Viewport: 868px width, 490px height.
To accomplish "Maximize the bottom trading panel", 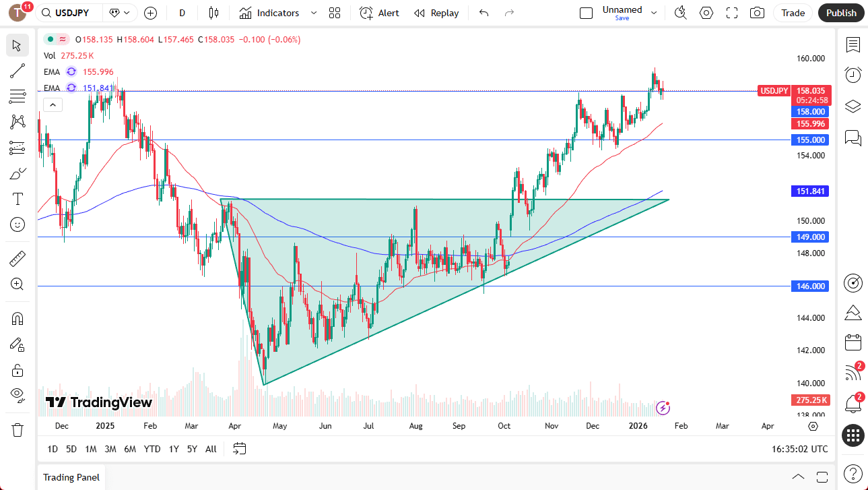I will [821, 477].
